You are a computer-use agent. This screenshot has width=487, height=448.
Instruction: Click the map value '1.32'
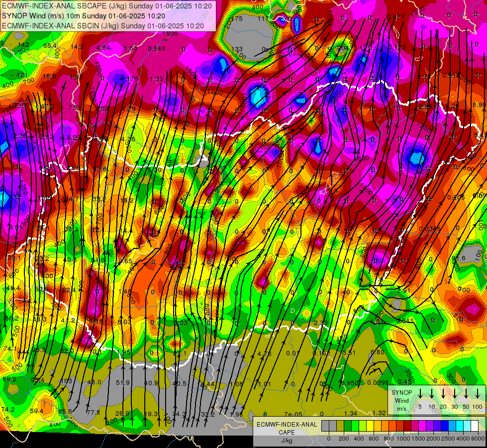(379, 413)
